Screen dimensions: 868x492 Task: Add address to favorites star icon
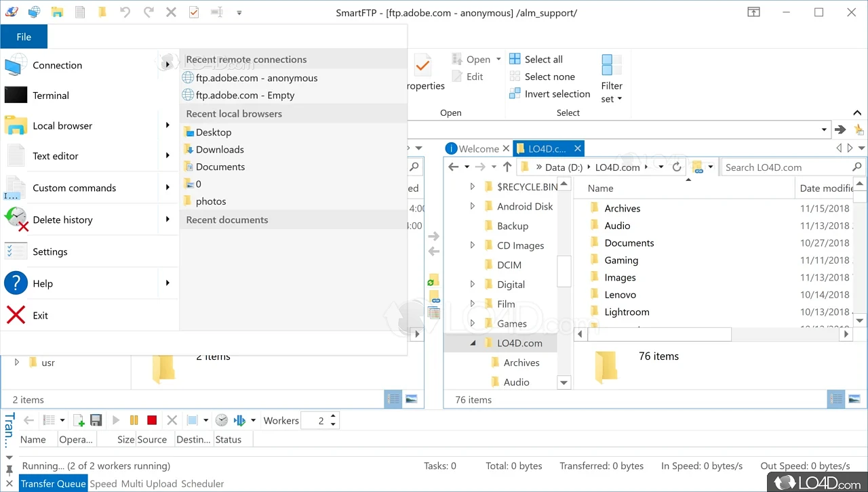(x=859, y=130)
